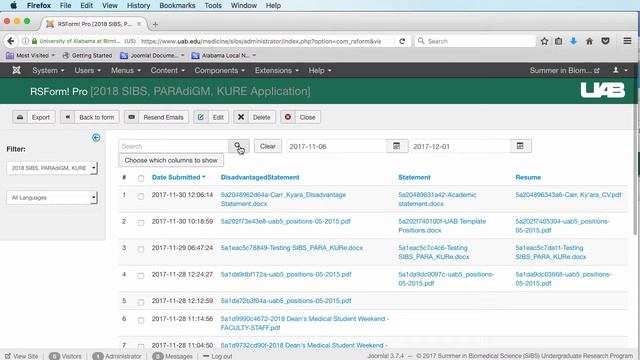
Task: Expand the Users admin menu
Action: pyautogui.click(x=87, y=70)
